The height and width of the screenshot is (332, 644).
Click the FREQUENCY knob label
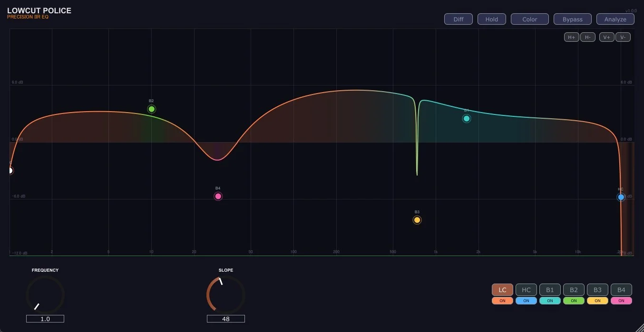click(45, 270)
